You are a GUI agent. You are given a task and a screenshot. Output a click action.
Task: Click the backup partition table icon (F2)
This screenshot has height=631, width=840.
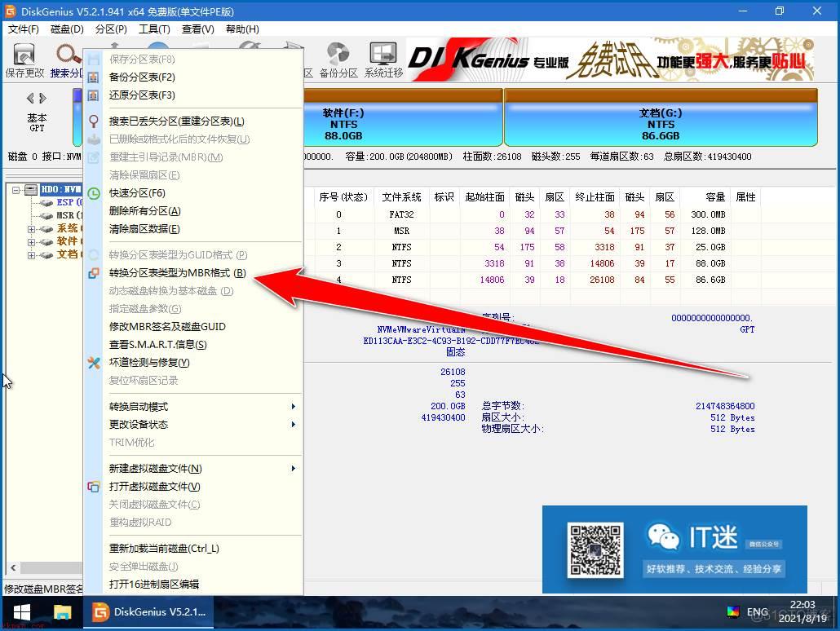pos(93,77)
